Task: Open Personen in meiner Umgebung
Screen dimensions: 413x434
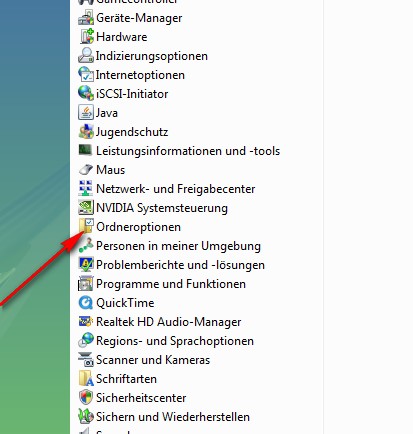Action: pos(169,246)
